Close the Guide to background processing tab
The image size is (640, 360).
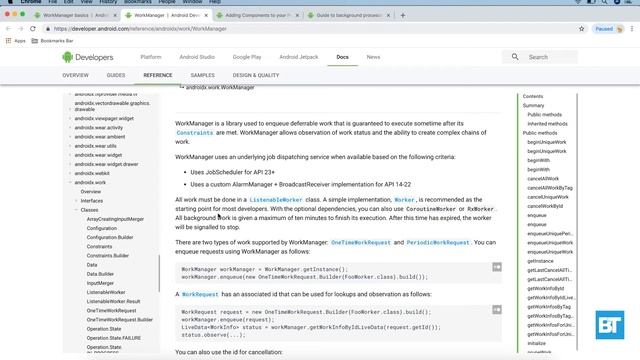[x=388, y=15]
